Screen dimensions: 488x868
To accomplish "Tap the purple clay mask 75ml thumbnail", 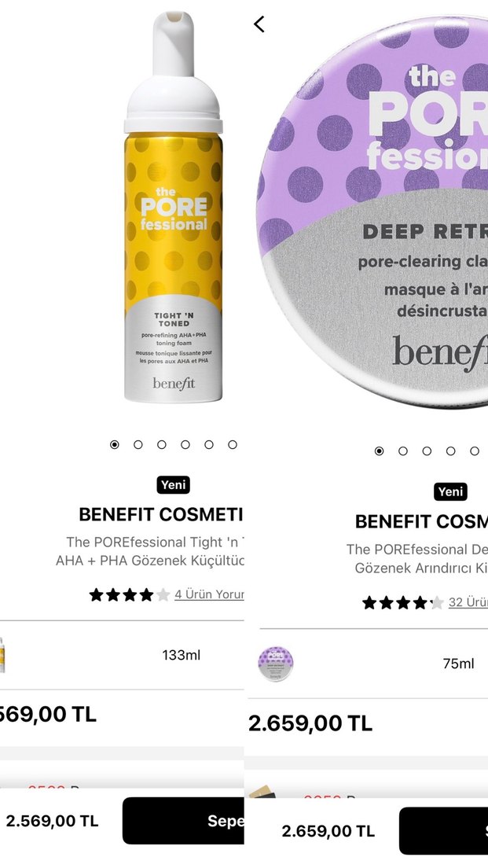I will tap(276, 663).
